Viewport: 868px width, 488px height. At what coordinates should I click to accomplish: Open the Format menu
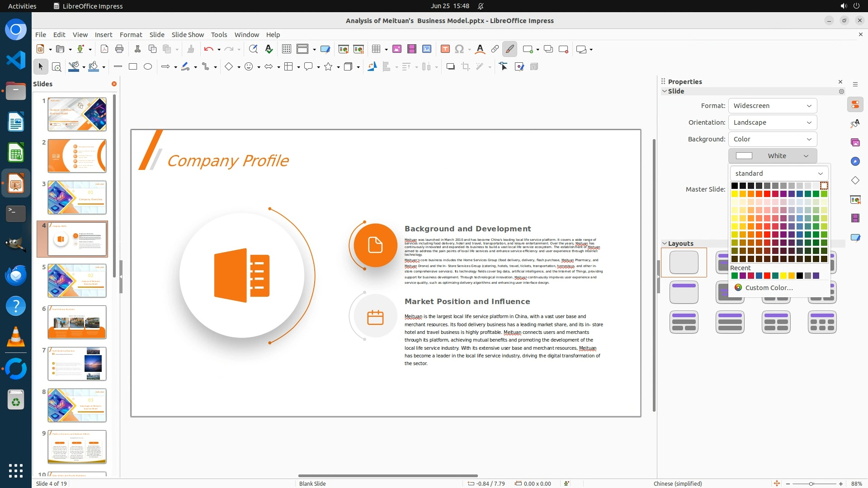(131, 35)
